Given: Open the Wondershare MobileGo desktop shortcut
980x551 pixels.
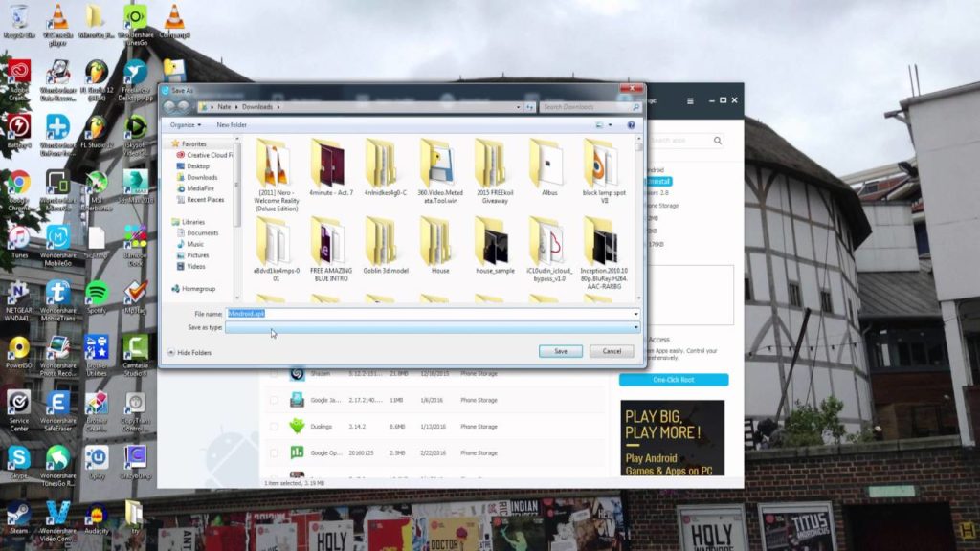Looking at the screenshot, I should coord(57,246).
